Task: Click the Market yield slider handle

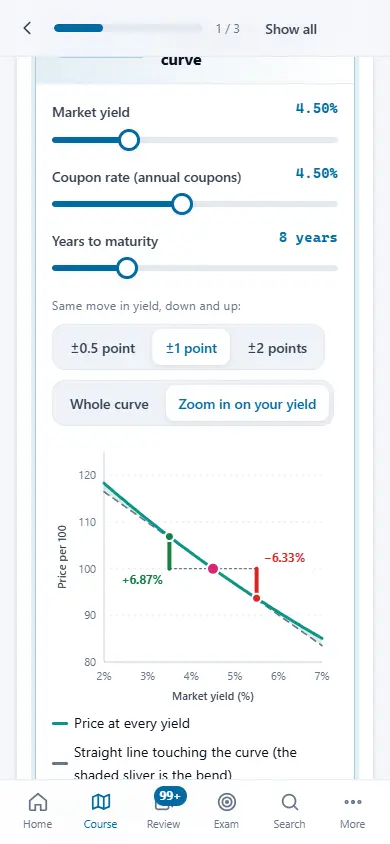Action: (129, 140)
